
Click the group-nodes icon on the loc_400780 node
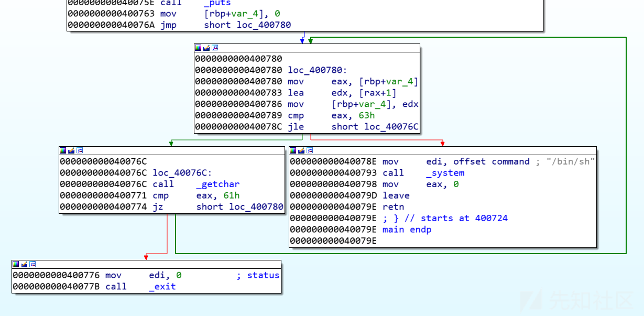pyautogui.click(x=215, y=47)
